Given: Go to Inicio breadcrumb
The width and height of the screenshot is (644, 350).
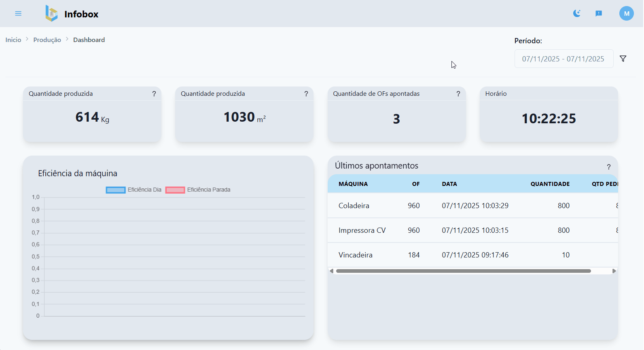Looking at the screenshot, I should click(x=13, y=40).
